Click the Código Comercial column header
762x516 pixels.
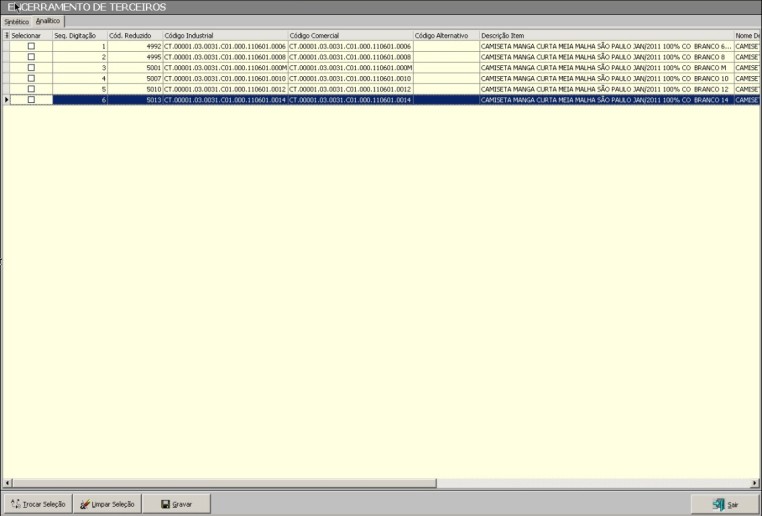click(x=350, y=35)
